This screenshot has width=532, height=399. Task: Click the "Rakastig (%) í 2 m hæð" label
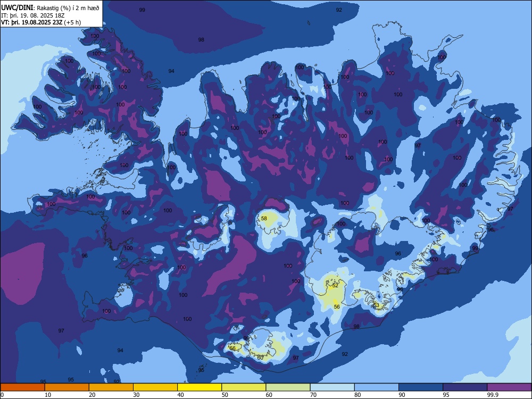pyautogui.click(x=68, y=8)
